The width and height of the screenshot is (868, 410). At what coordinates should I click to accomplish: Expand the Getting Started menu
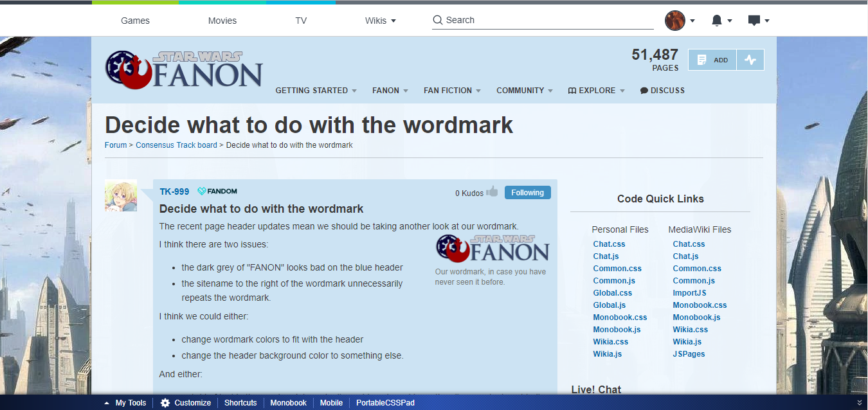(316, 91)
